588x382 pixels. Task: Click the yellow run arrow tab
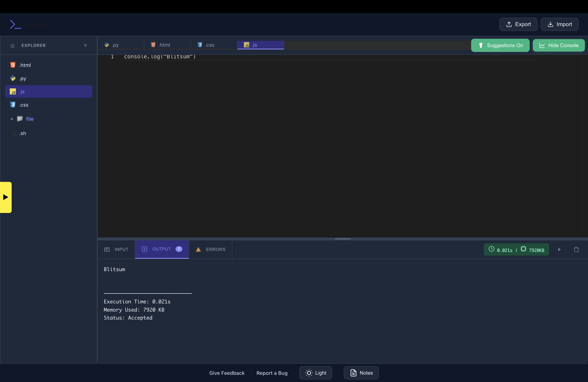click(x=6, y=197)
